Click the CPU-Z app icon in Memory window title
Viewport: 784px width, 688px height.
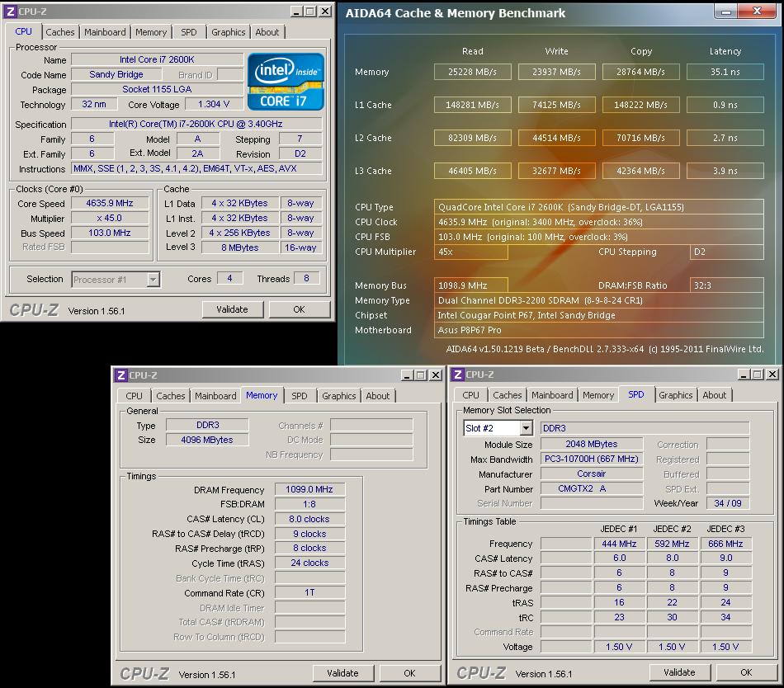point(121,375)
